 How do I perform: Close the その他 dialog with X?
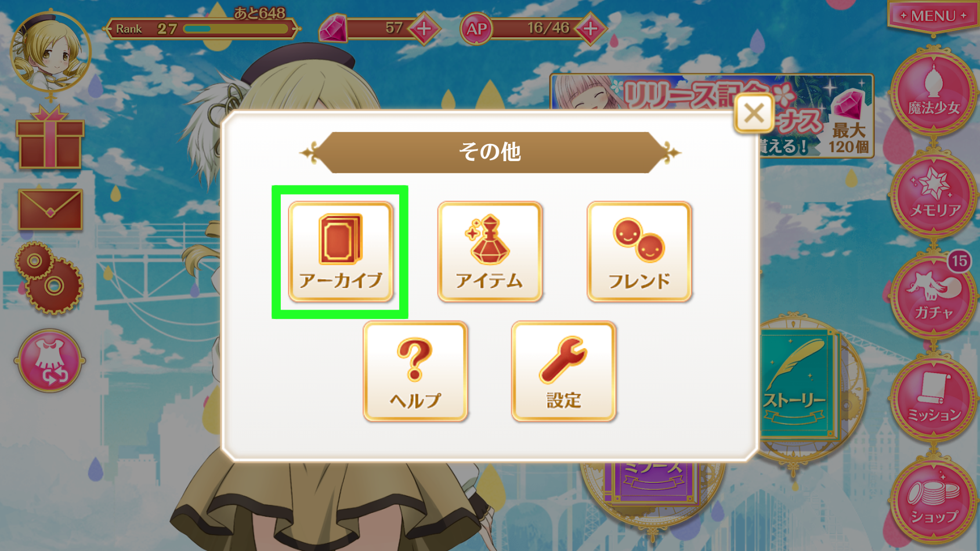click(x=754, y=113)
